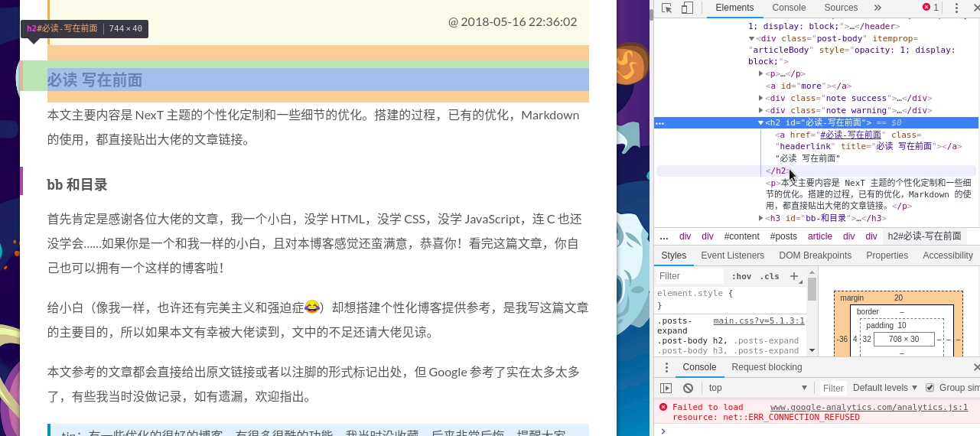The width and height of the screenshot is (980, 436).
Task: Expand the note success div node
Action: 761,98
